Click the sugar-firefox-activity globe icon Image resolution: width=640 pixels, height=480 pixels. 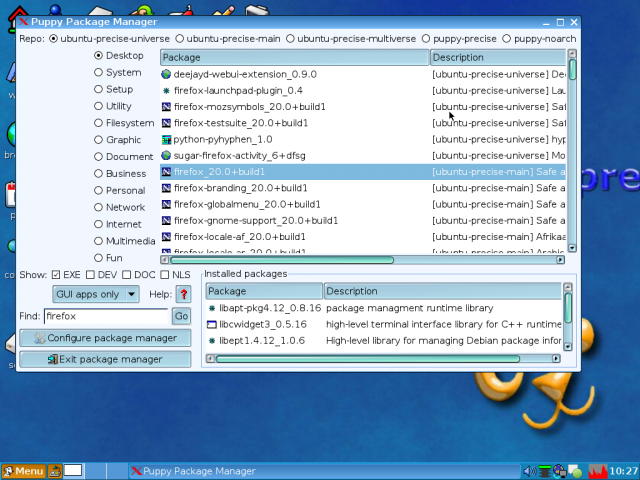(x=166, y=156)
